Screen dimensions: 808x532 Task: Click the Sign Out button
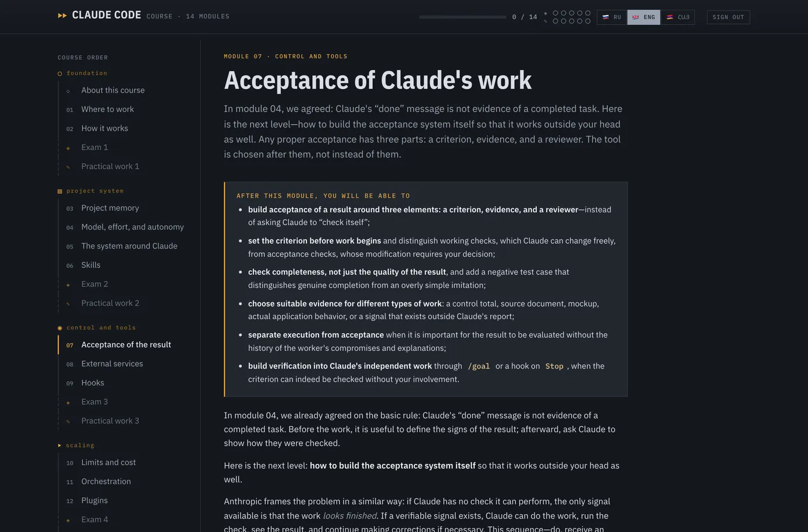(x=728, y=17)
